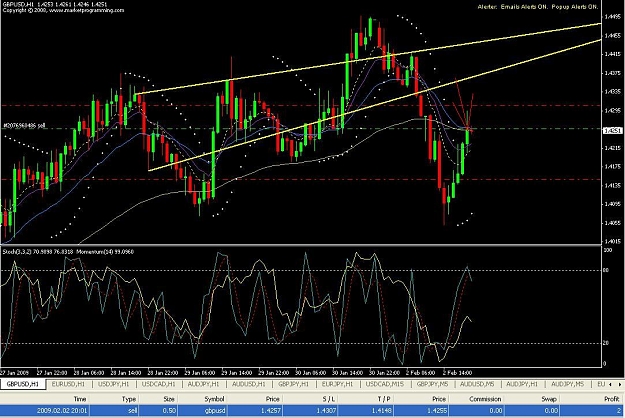Open the USDCAD,M15 chart tab
Screen dimensions: 625x418
tap(385, 384)
